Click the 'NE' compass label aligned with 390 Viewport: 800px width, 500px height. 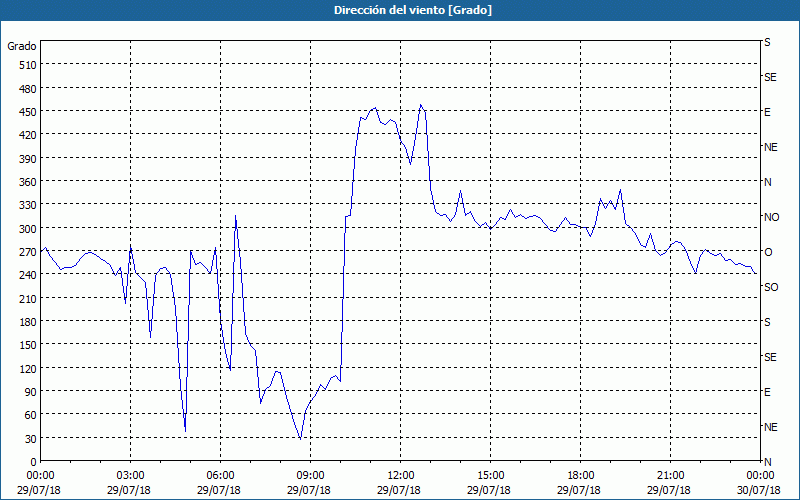pos(771,147)
